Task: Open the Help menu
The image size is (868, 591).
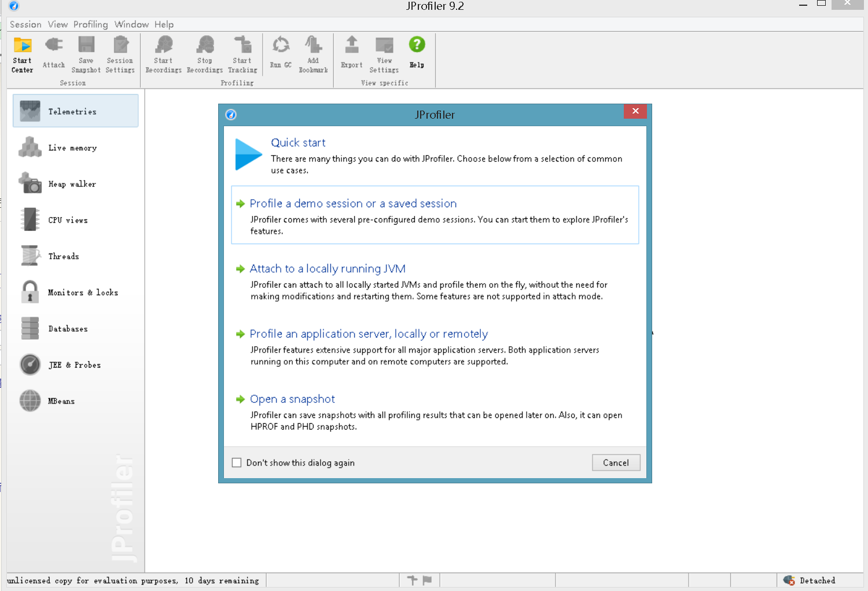Action: [164, 24]
